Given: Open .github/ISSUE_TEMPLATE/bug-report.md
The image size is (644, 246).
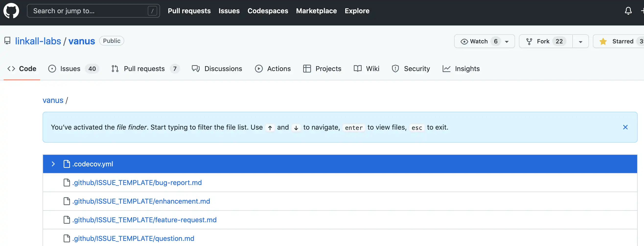Looking at the screenshot, I should click(x=137, y=183).
